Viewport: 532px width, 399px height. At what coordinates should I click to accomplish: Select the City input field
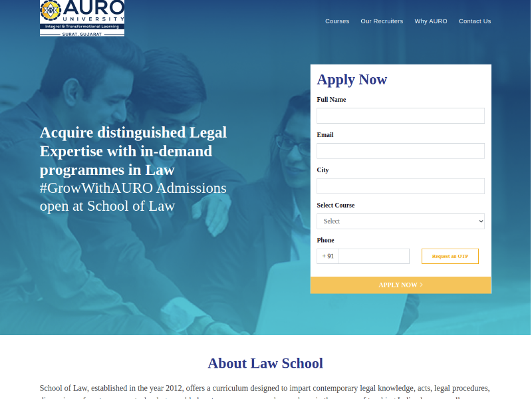(400, 186)
